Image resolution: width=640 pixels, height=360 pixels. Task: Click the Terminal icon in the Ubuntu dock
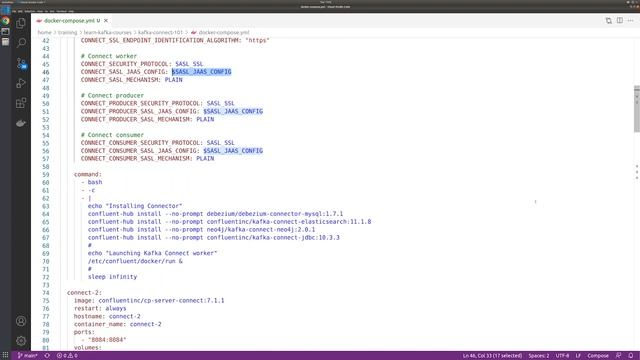click(5, 31)
